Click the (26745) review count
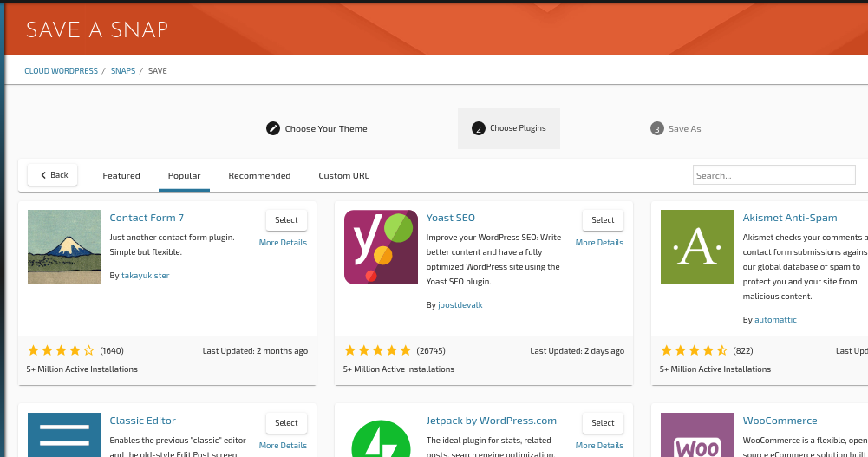Image resolution: width=868 pixels, height=457 pixels. pos(431,351)
